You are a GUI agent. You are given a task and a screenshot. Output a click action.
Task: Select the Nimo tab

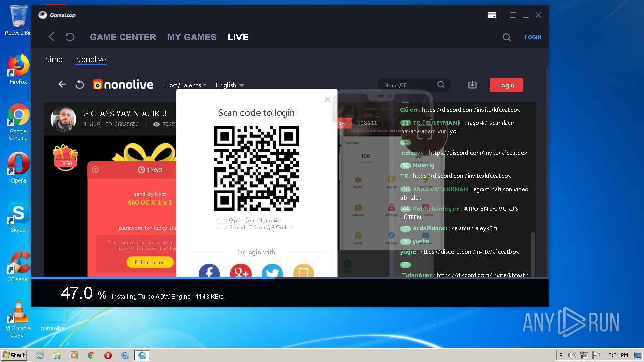pos(53,59)
